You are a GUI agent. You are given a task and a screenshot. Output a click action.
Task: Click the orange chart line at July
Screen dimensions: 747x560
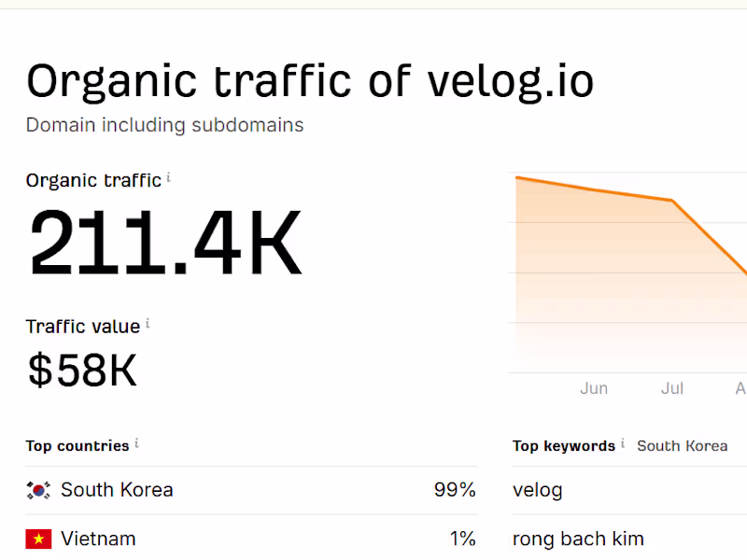pos(671,200)
